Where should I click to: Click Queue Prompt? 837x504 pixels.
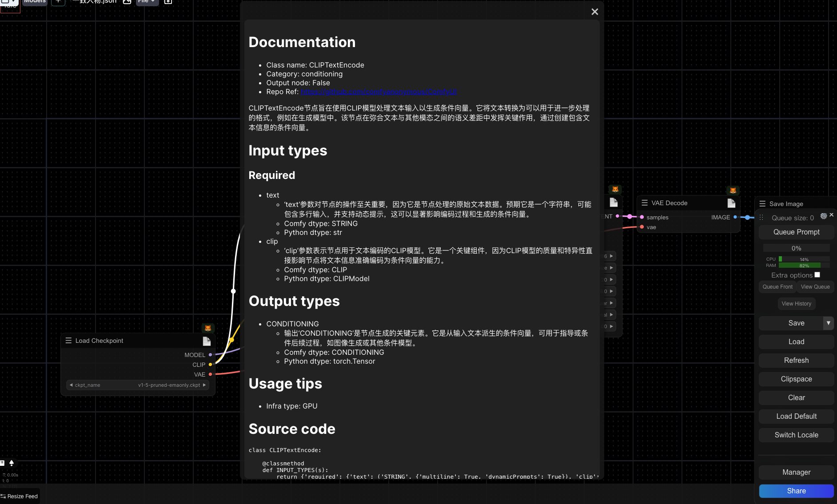point(796,232)
